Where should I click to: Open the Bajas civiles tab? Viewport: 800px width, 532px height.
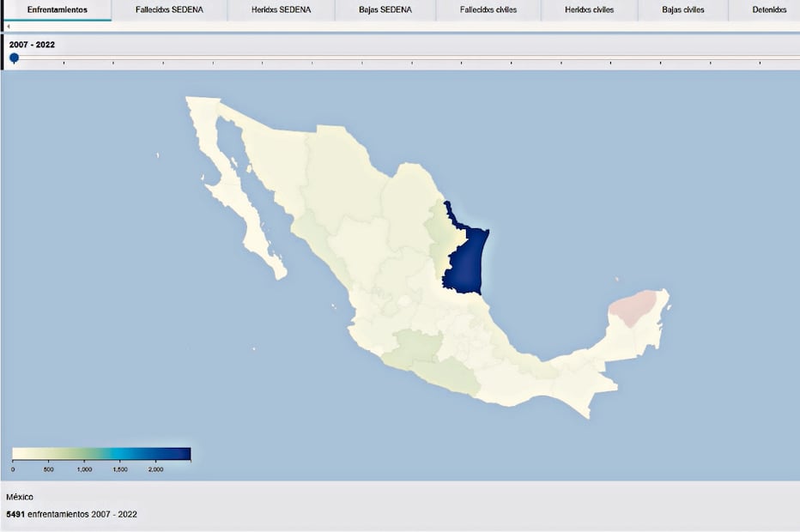pyautogui.click(x=683, y=9)
